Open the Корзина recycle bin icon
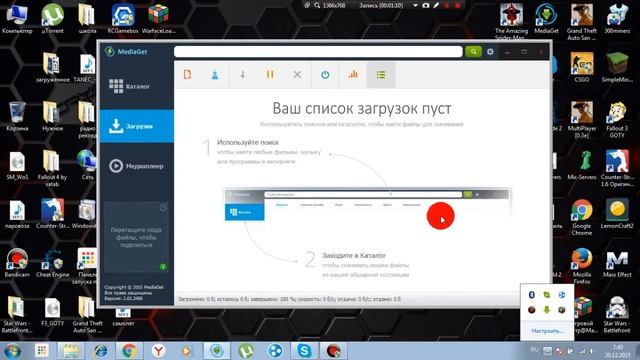Screen dimensions: 640x360 [17, 116]
